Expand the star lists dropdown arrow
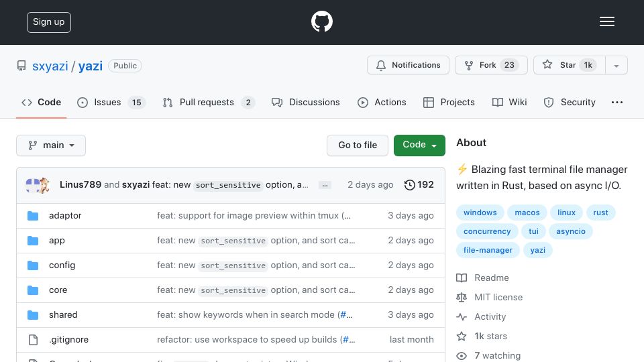 tap(616, 65)
